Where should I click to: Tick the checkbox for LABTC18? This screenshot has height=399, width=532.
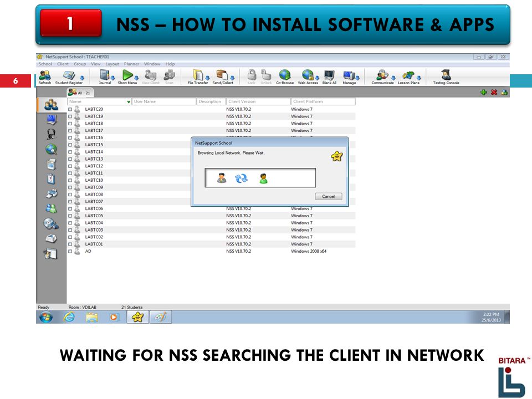70,124
